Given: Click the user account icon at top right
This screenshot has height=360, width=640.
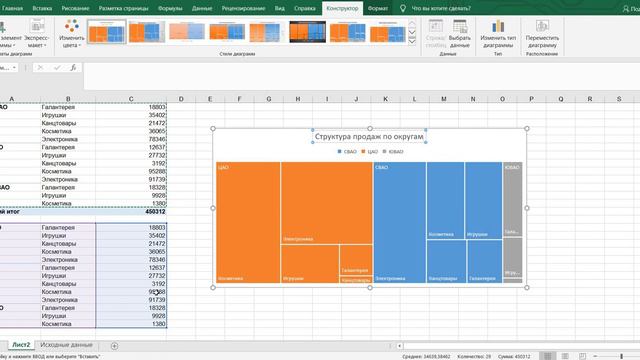Looking at the screenshot, I should point(626,8).
